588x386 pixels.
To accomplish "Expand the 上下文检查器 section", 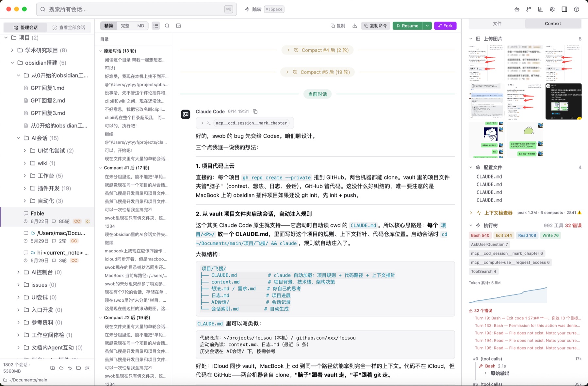I will click(471, 213).
